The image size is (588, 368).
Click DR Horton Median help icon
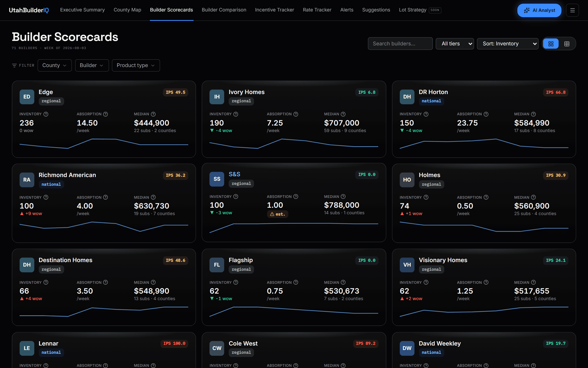tap(533, 114)
